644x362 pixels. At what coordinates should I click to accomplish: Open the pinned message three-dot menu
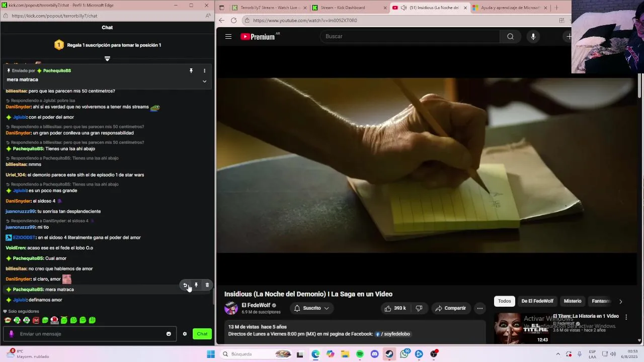click(204, 71)
